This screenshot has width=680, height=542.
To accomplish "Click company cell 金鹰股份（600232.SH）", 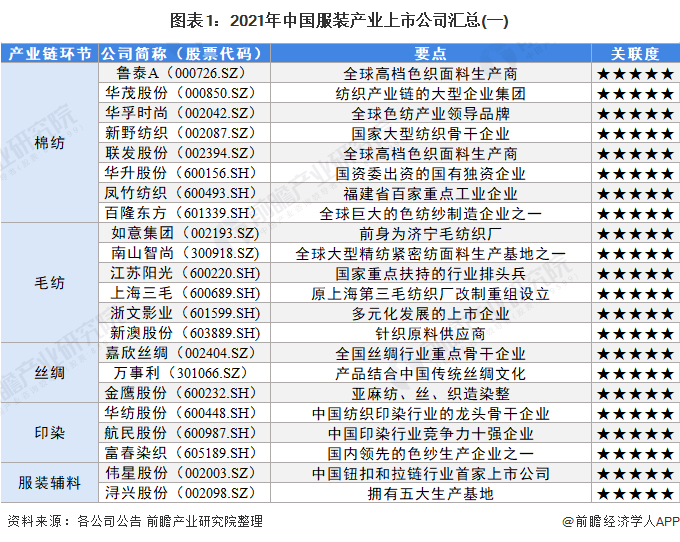I will [x=184, y=393].
